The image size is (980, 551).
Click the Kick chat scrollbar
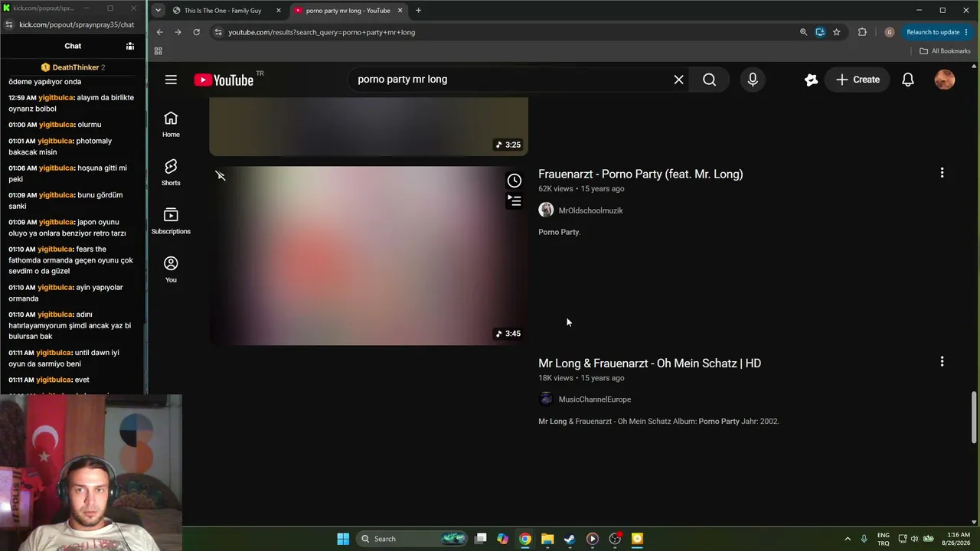145,360
